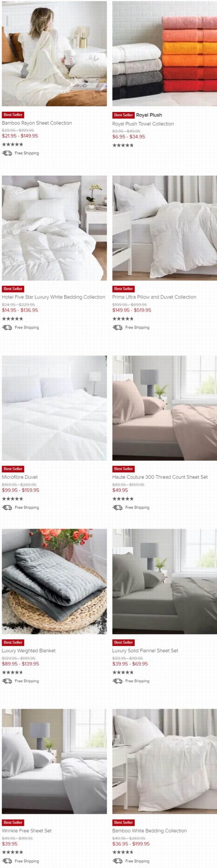Open Haute Couture 300 Thread Count Sheet Set
The image size is (217, 868).
click(160, 477)
